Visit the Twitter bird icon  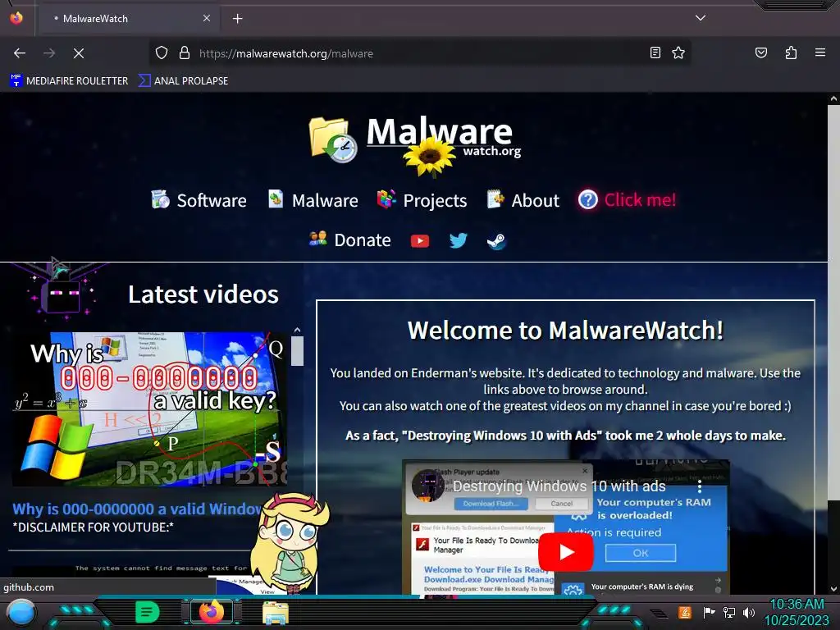pos(458,240)
